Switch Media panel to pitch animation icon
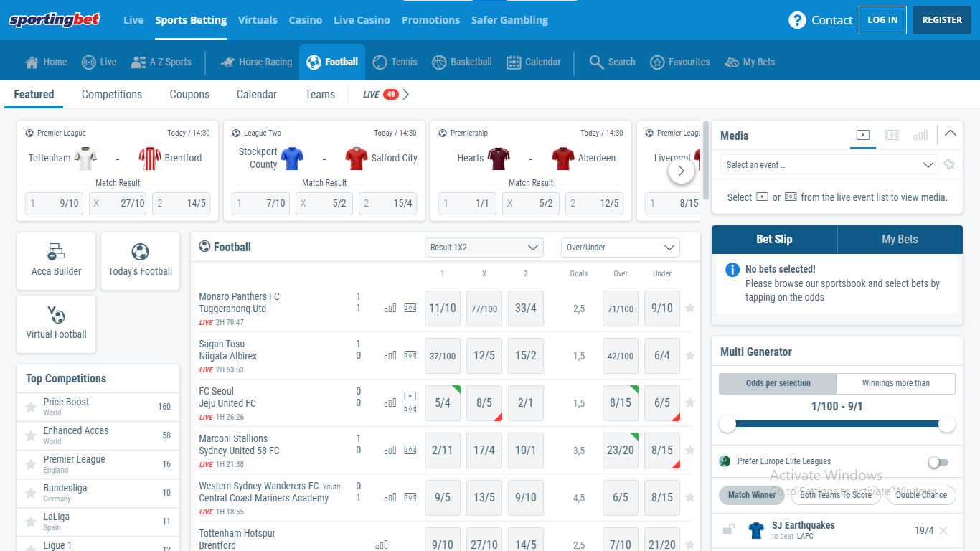 [892, 135]
